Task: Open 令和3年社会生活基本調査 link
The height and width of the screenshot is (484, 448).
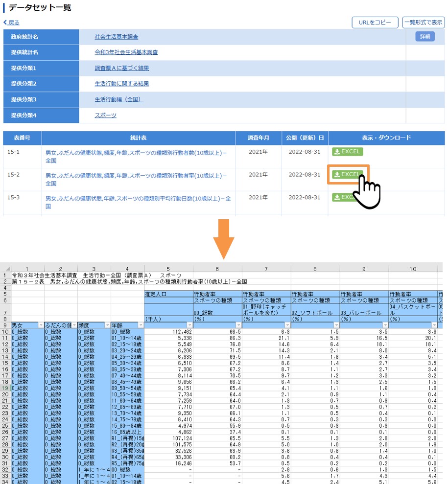Action: click(x=126, y=52)
